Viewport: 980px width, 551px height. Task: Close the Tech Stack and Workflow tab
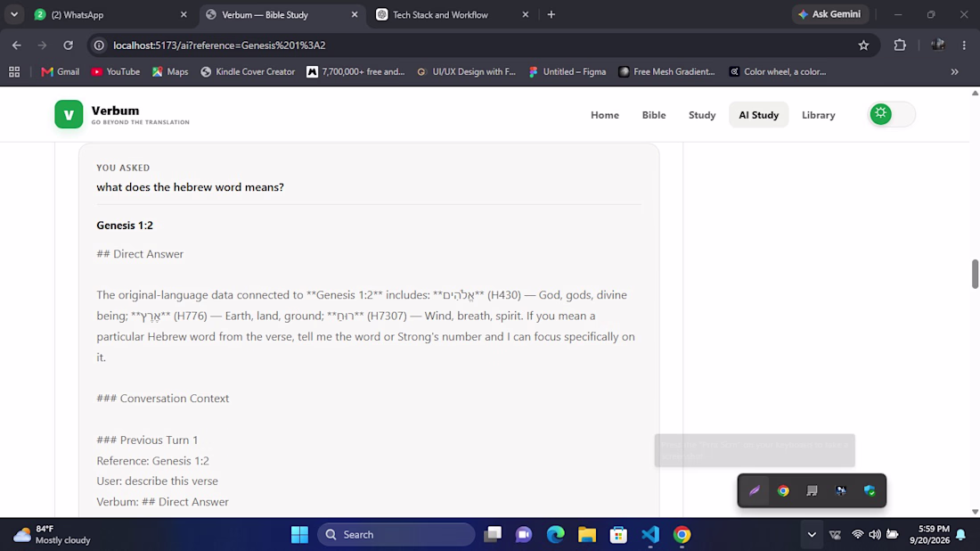526,14
